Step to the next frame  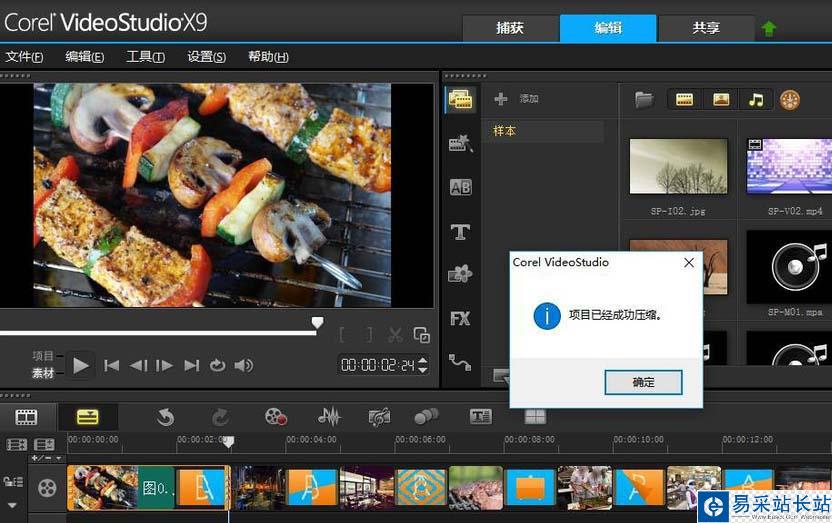click(x=164, y=365)
